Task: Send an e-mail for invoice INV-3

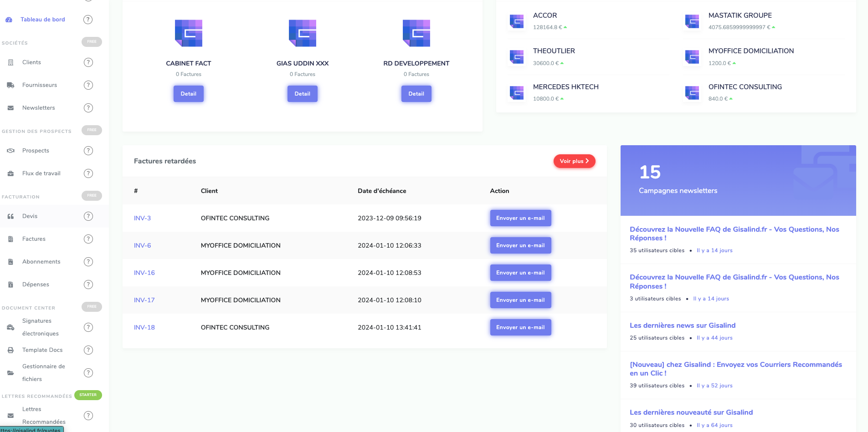Action: [x=520, y=218]
